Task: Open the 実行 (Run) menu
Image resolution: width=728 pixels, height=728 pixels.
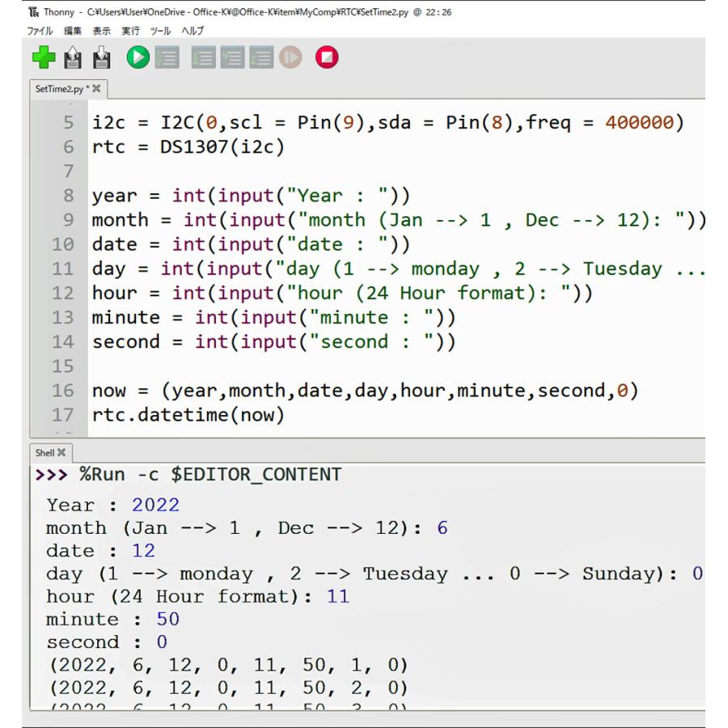Action: (131, 31)
